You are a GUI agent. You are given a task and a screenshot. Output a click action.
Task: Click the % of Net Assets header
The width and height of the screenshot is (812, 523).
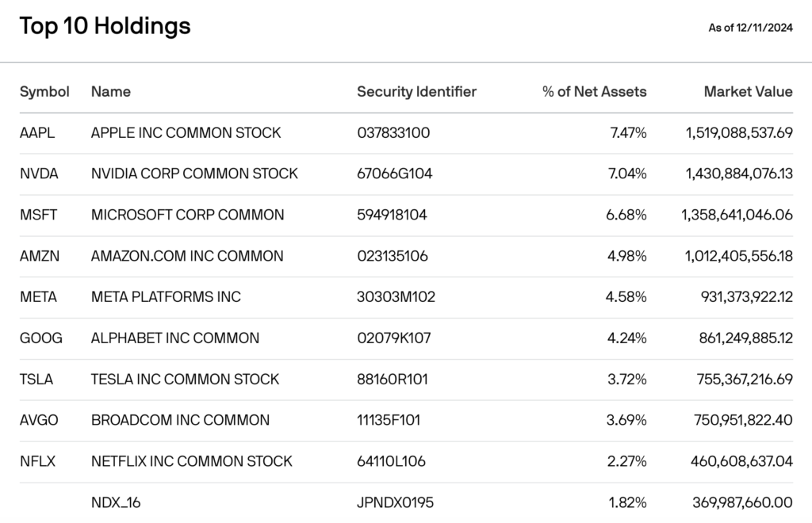pyautogui.click(x=594, y=91)
